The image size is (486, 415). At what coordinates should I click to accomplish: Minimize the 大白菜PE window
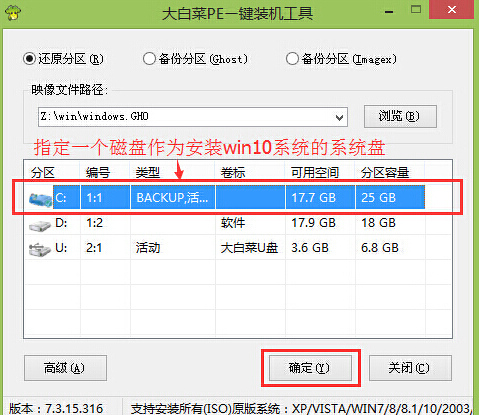pyautogui.click(x=389, y=11)
